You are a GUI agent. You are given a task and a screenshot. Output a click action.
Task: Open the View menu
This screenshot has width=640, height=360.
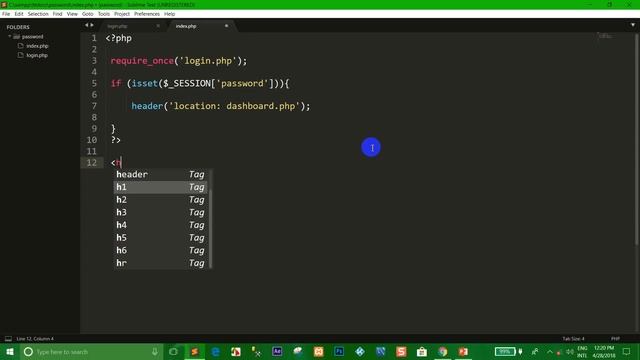point(72,14)
